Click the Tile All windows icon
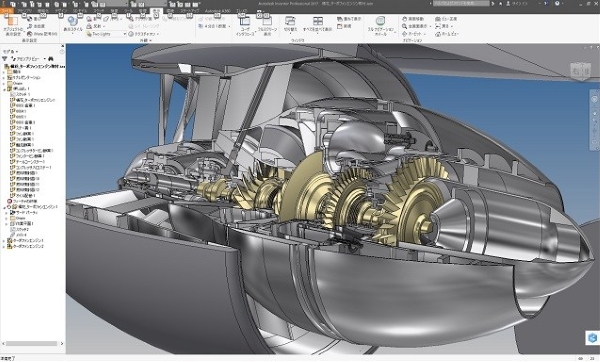This screenshot has height=362, width=600. tap(318, 24)
